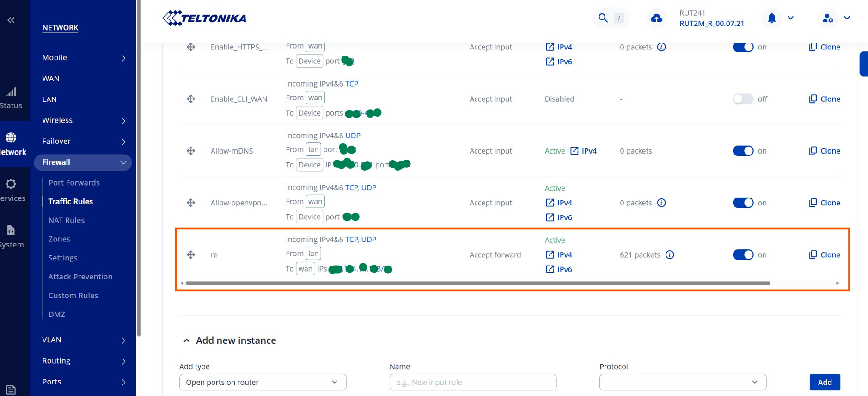Open the notifications bell icon

771,18
